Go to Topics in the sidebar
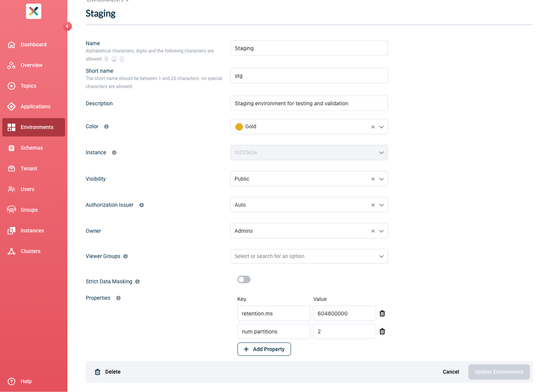 (x=28, y=86)
